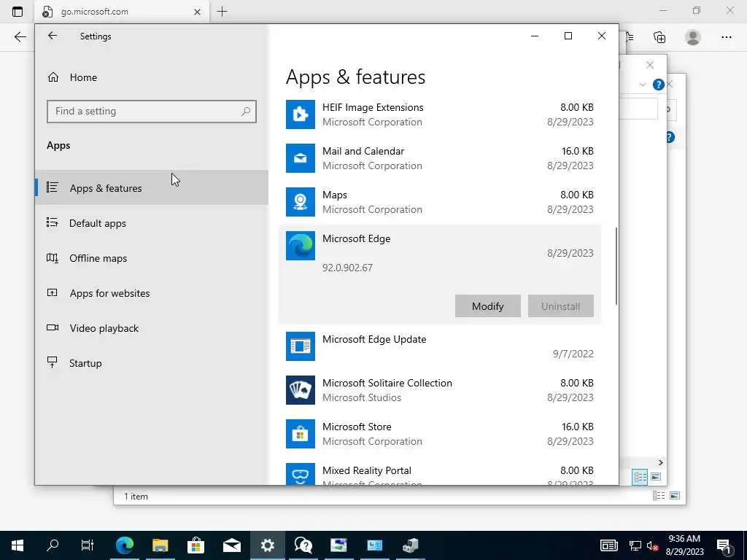Click the muted volume tray icon
The height and width of the screenshot is (560, 747).
[x=653, y=545]
